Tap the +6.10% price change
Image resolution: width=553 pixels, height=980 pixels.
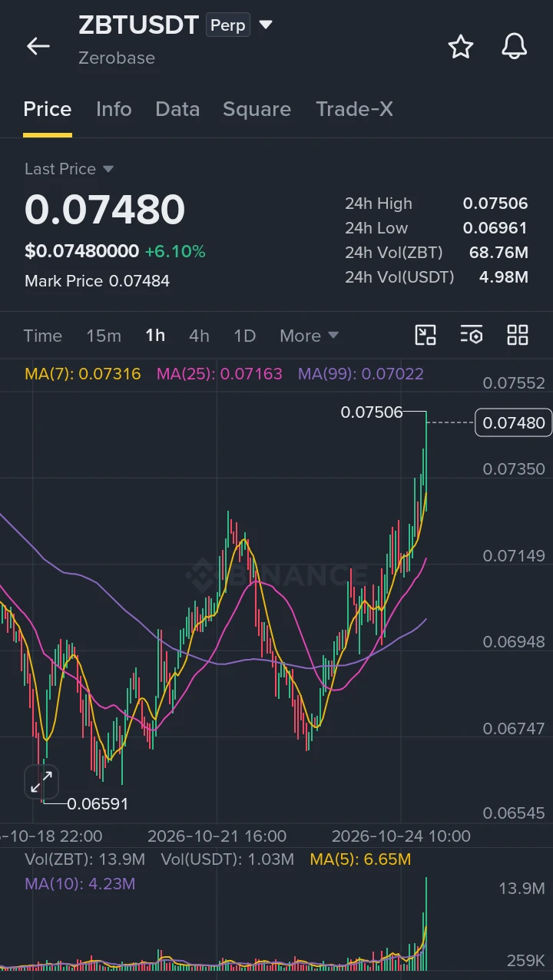click(175, 251)
